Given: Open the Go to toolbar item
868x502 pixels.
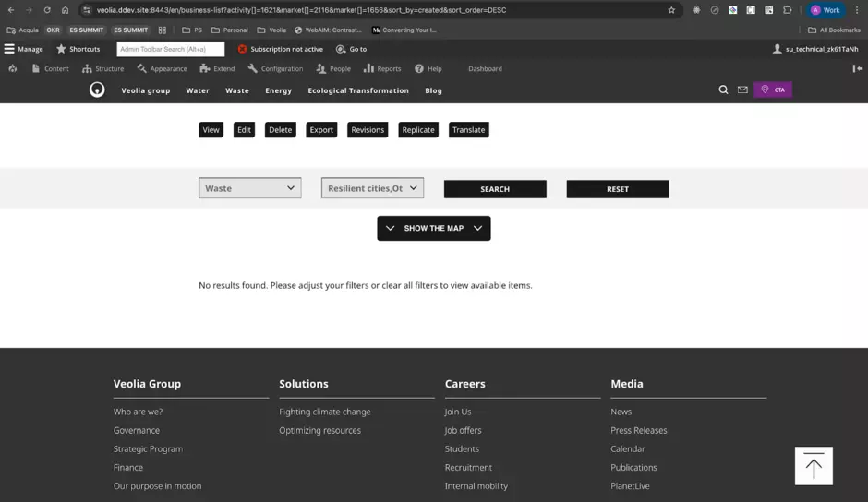Looking at the screenshot, I should pyautogui.click(x=351, y=49).
